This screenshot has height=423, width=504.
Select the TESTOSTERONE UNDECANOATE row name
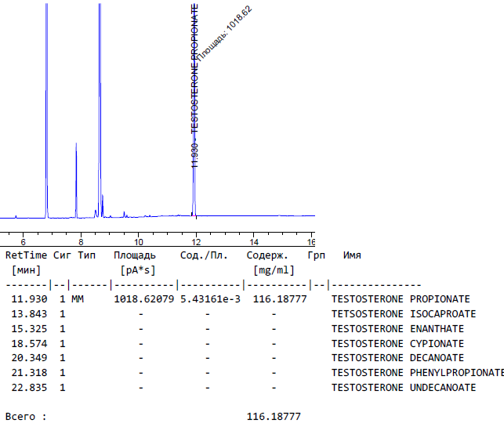403,388
